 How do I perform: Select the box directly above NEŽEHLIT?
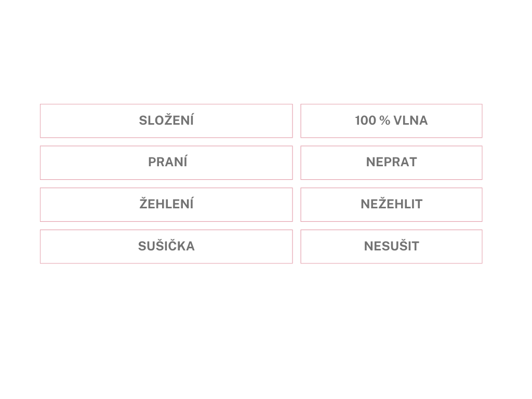pyautogui.click(x=391, y=163)
